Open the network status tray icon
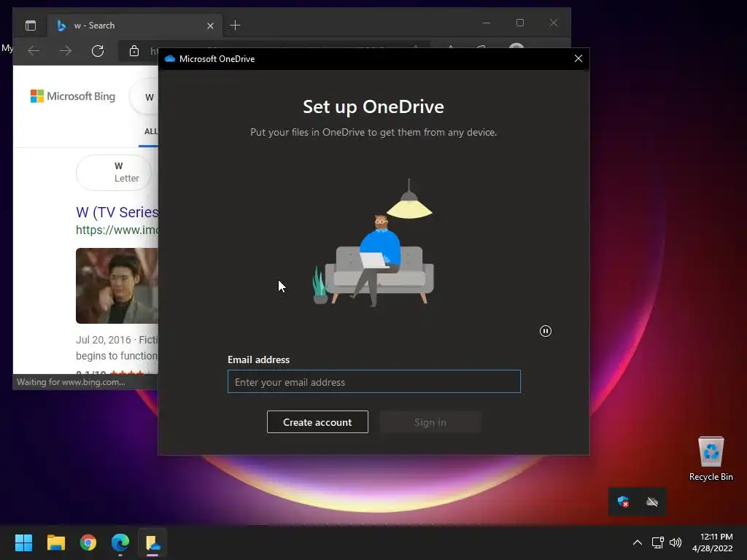 pos(658,542)
